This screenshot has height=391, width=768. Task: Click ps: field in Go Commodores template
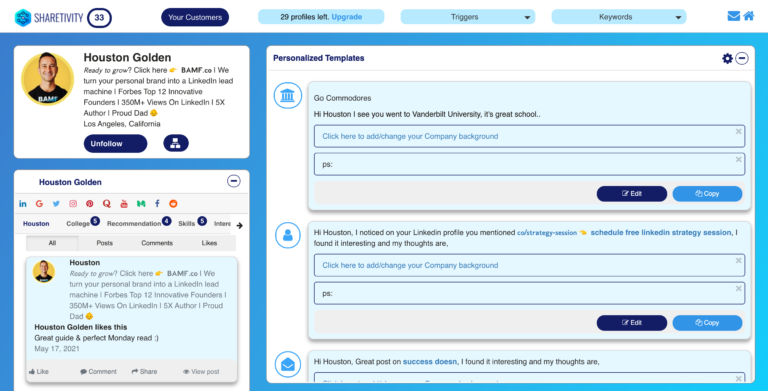pyautogui.click(x=529, y=164)
